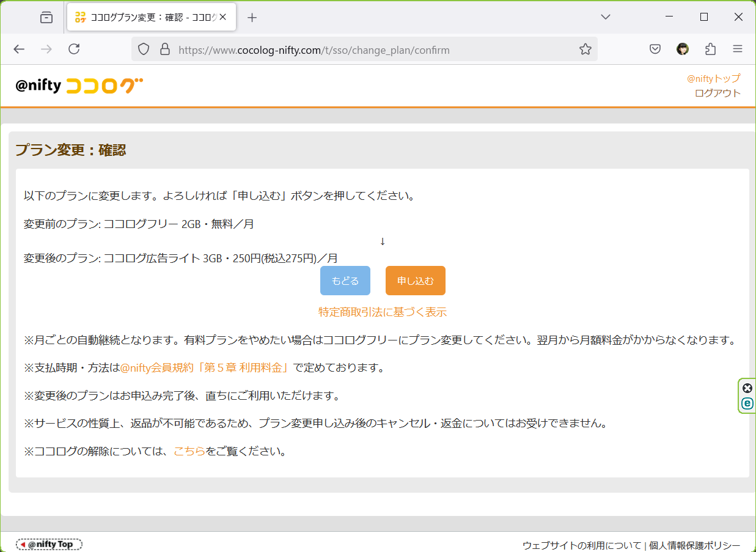
Task: Open the @niftyトップ link
Action: pyautogui.click(x=714, y=78)
